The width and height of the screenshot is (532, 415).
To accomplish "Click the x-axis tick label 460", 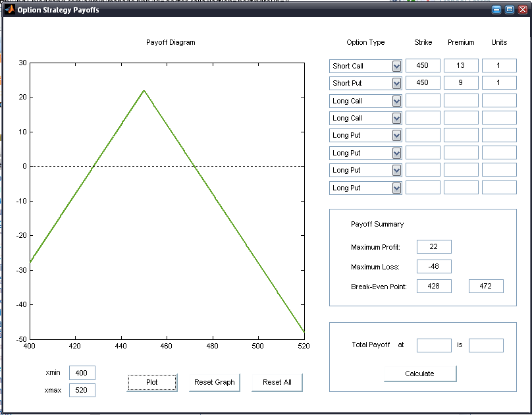I will click(166, 346).
